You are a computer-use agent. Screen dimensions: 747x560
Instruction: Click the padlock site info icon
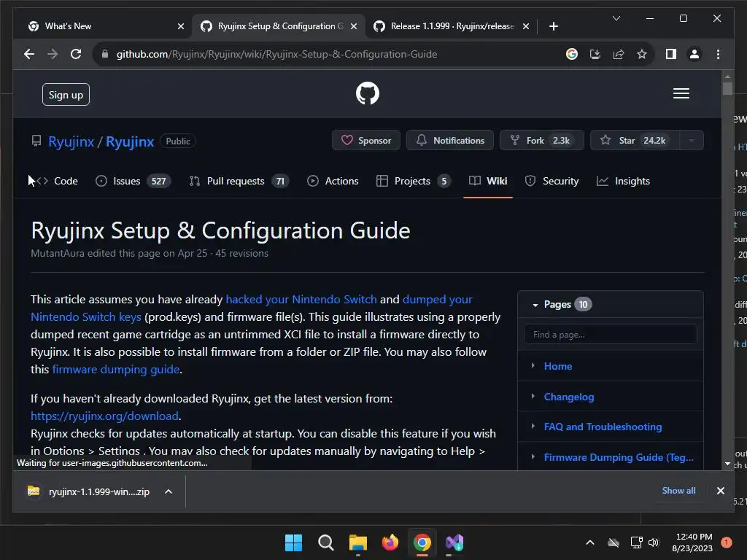point(105,54)
